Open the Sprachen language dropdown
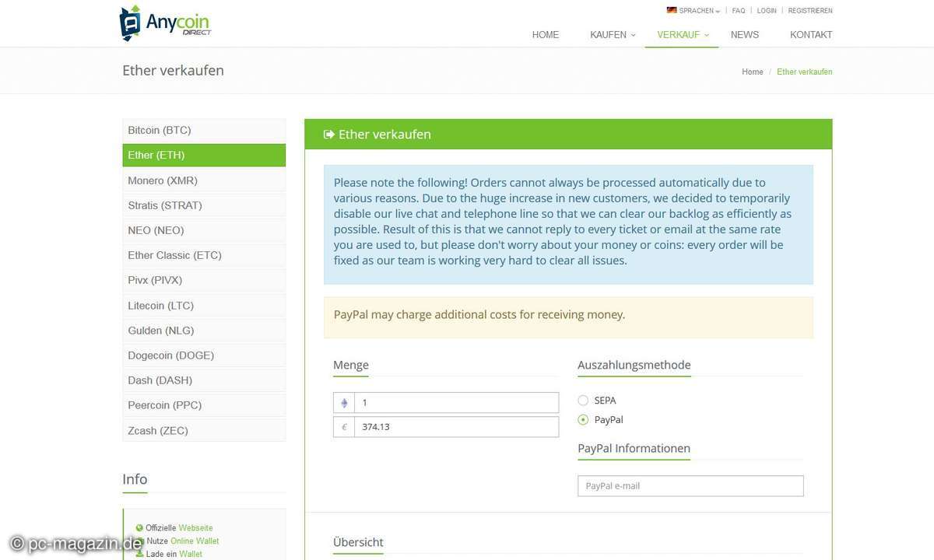 pyautogui.click(x=698, y=11)
